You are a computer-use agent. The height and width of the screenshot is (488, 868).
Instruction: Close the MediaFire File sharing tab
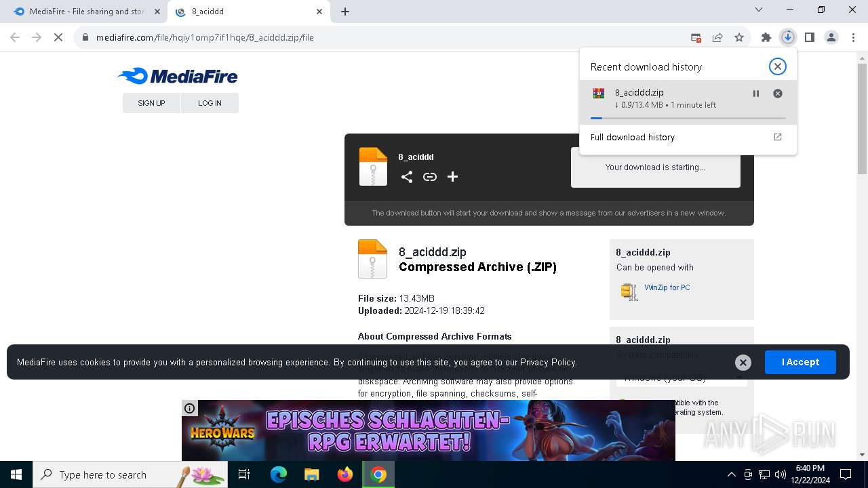pyautogui.click(x=157, y=12)
